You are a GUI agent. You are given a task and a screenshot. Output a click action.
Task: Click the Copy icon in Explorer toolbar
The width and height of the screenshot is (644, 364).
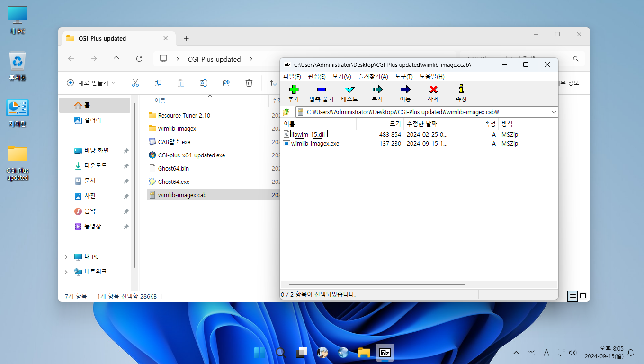click(158, 83)
